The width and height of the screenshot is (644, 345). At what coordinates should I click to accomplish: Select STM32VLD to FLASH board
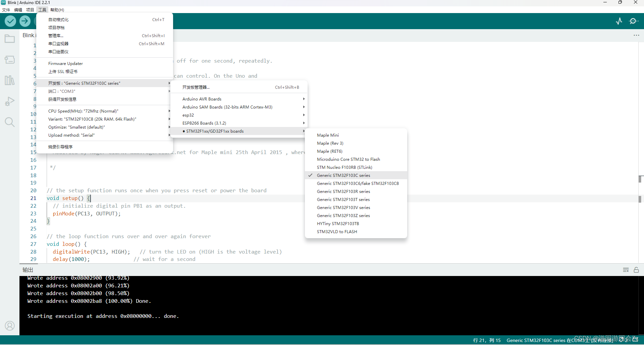(x=356, y=231)
